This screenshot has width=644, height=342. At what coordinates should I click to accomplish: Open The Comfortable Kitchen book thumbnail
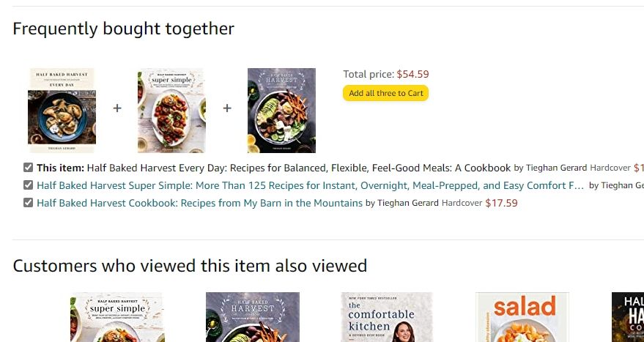pos(388,317)
